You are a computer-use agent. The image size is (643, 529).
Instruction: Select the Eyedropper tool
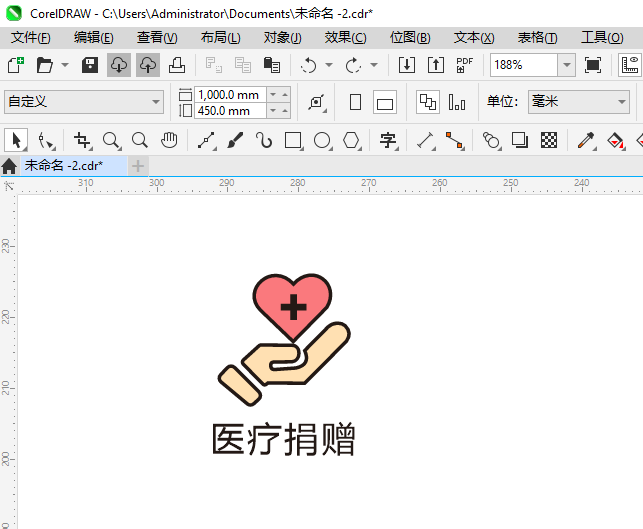(586, 141)
